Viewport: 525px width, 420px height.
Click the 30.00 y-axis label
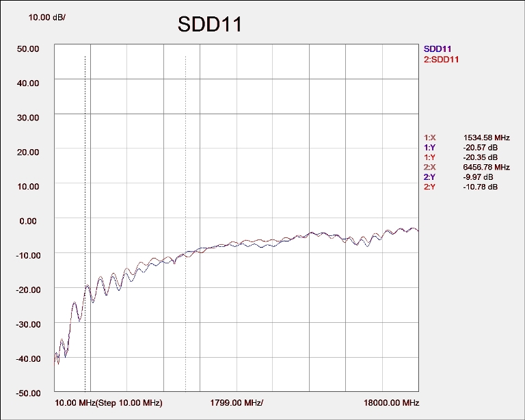click(28, 118)
